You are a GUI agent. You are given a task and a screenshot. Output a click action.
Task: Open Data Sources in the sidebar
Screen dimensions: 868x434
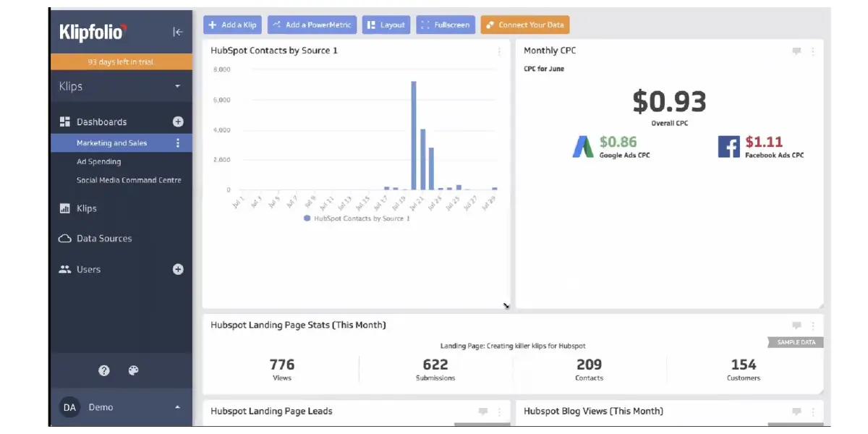coord(104,239)
